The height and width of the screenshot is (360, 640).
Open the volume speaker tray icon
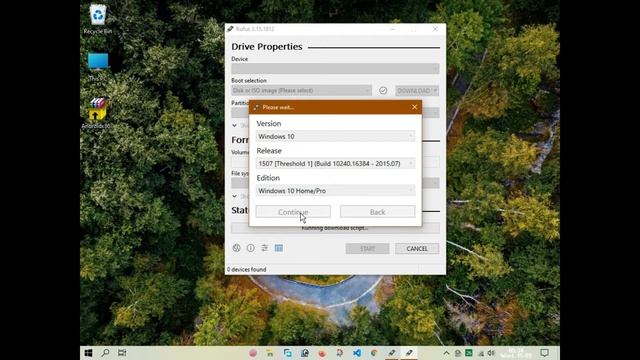pyautogui.click(x=491, y=353)
